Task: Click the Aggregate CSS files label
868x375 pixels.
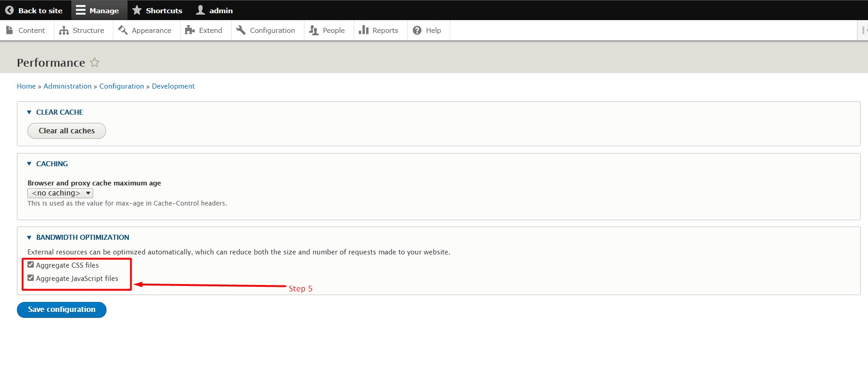Action: (67, 265)
